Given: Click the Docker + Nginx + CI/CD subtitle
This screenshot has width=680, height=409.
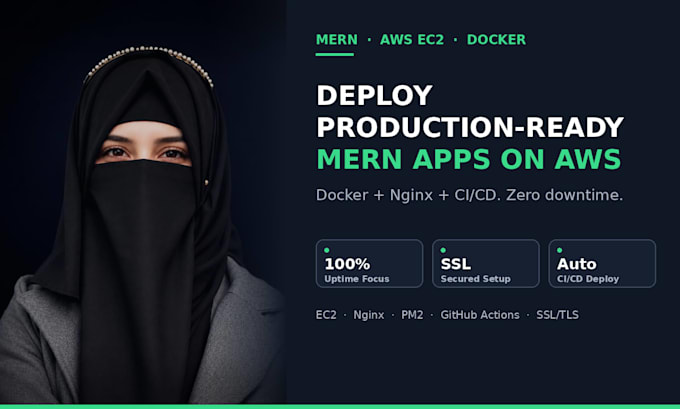Looking at the screenshot, I should click(x=469, y=195).
